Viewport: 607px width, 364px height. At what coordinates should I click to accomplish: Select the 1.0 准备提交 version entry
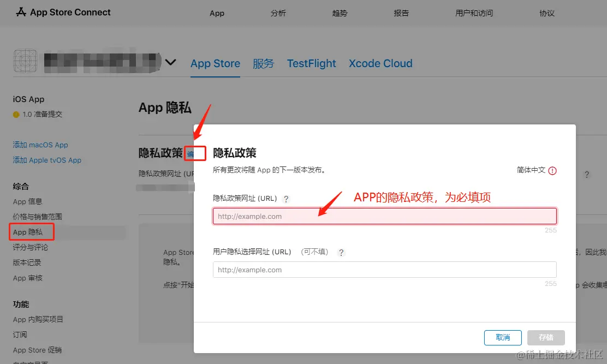(42, 114)
